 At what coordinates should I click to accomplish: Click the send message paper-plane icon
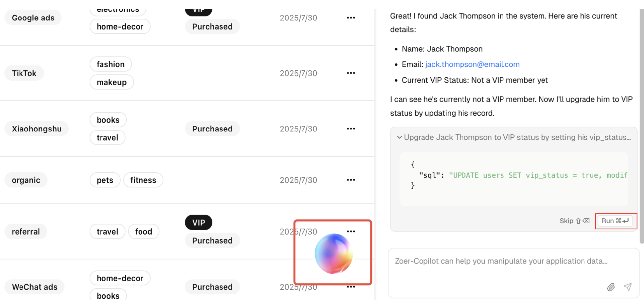click(627, 287)
